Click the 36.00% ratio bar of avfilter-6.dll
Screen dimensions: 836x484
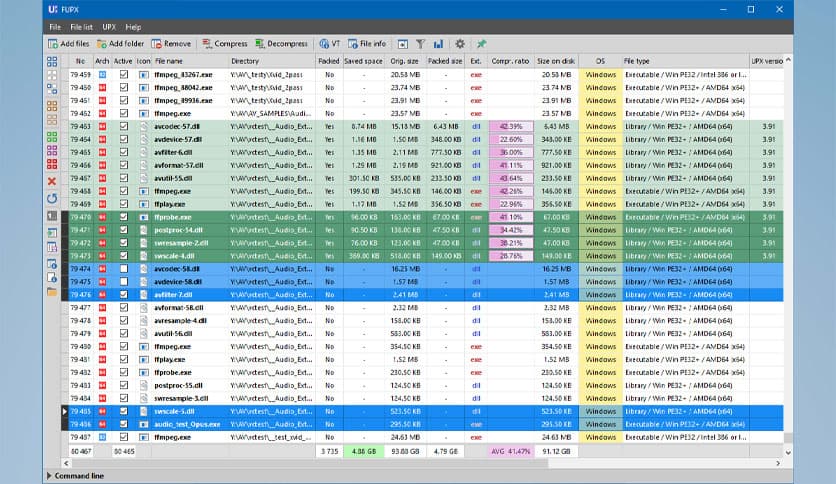(511, 152)
